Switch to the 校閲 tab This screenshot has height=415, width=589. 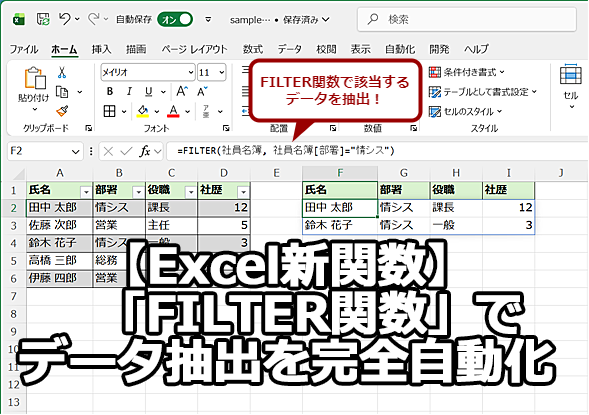(x=326, y=49)
